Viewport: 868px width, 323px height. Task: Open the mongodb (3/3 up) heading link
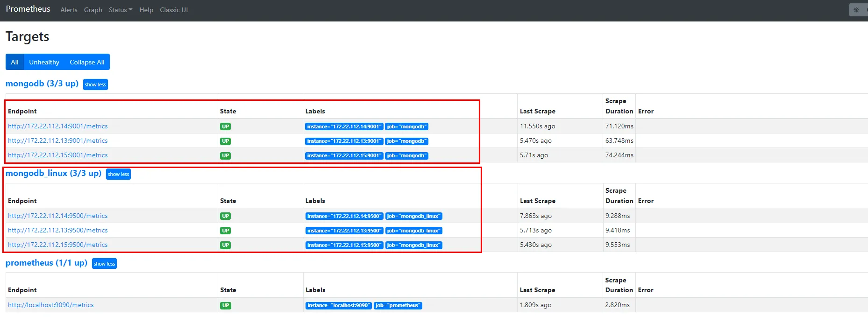[42, 84]
